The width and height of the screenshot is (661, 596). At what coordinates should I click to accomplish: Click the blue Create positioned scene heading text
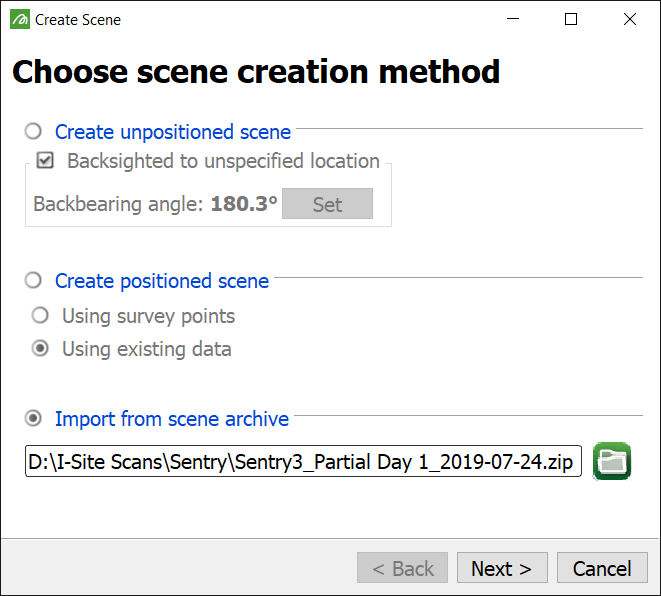(x=162, y=281)
